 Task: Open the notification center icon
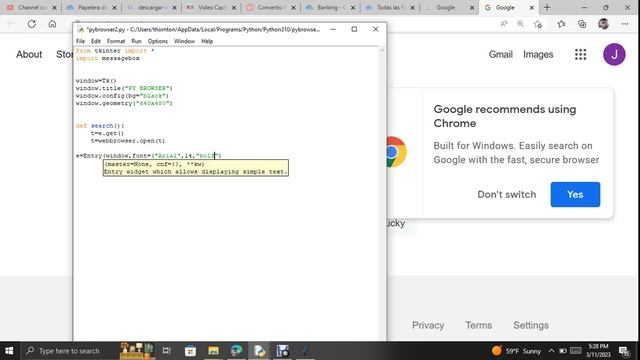point(624,351)
